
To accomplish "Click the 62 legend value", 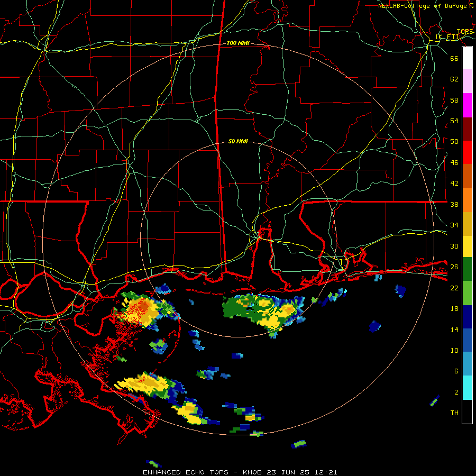I will [454, 79].
